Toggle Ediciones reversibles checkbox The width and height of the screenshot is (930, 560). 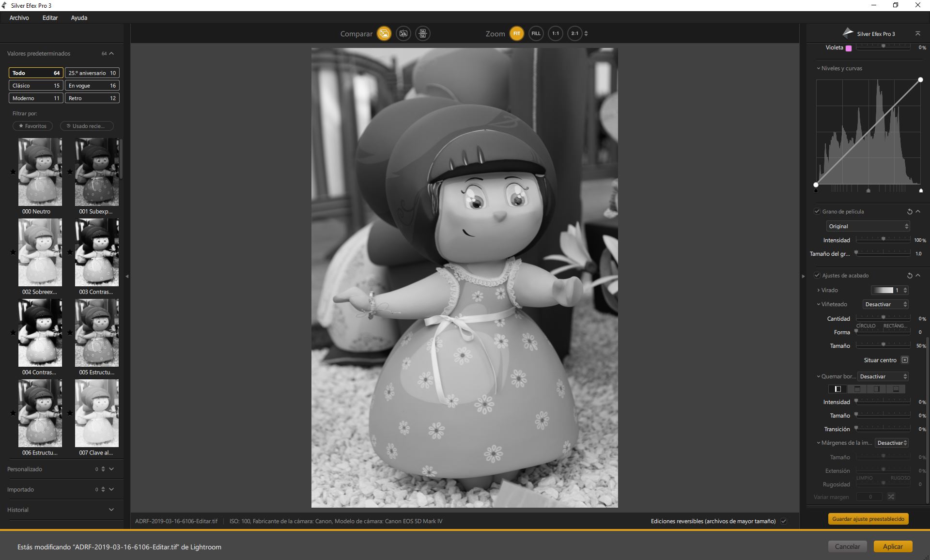(x=784, y=521)
